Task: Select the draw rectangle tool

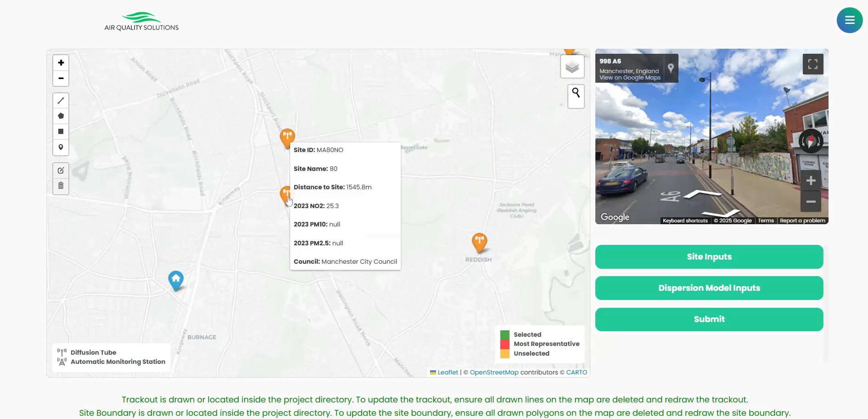Action: 61,132
